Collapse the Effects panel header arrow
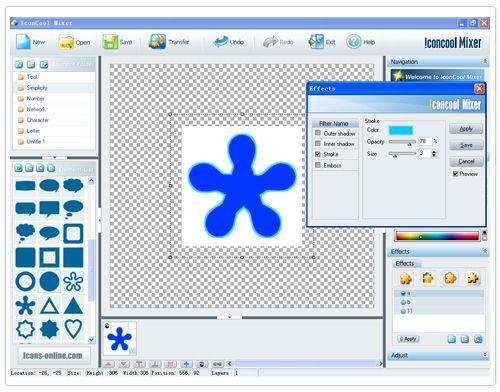 pyautogui.click(x=485, y=251)
